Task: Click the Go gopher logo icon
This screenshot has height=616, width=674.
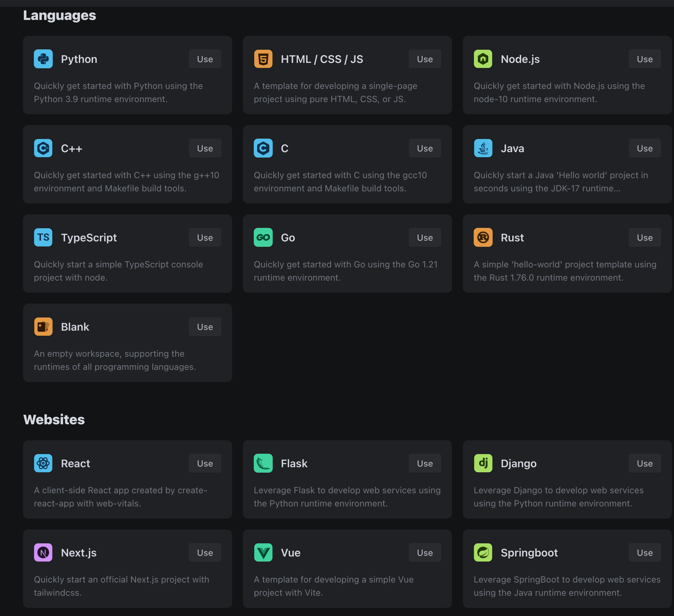Action: point(263,237)
